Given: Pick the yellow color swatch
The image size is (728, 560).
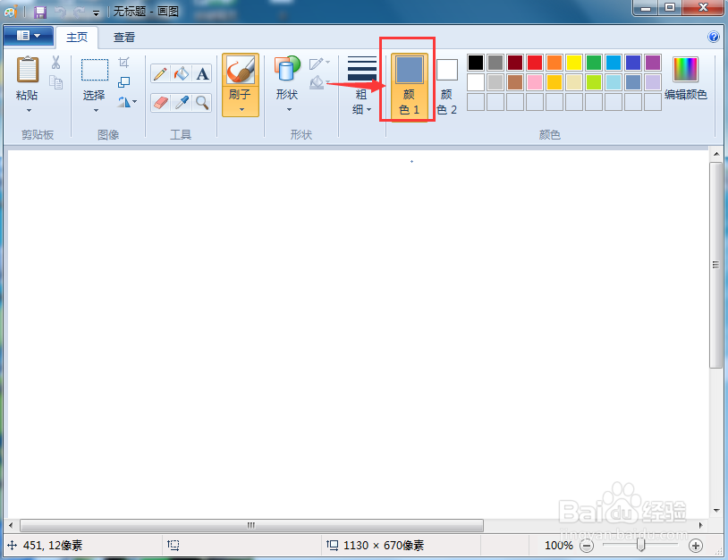Looking at the screenshot, I should point(574,63).
